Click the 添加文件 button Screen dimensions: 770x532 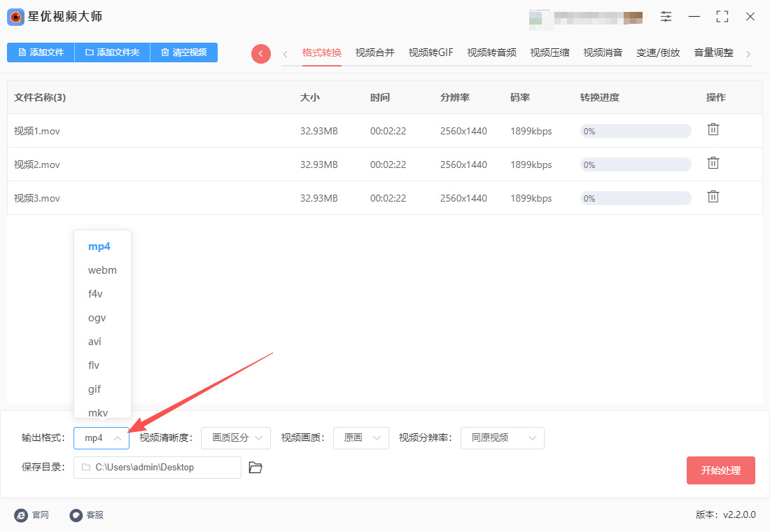coord(41,52)
